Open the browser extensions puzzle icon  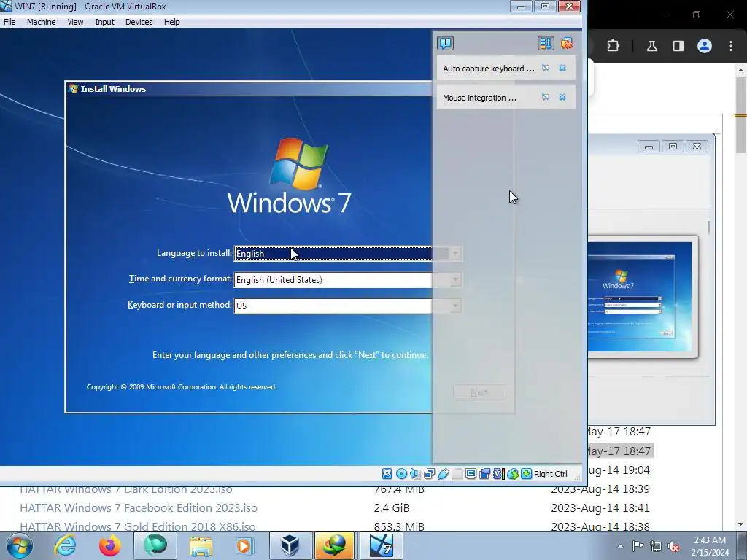613,46
